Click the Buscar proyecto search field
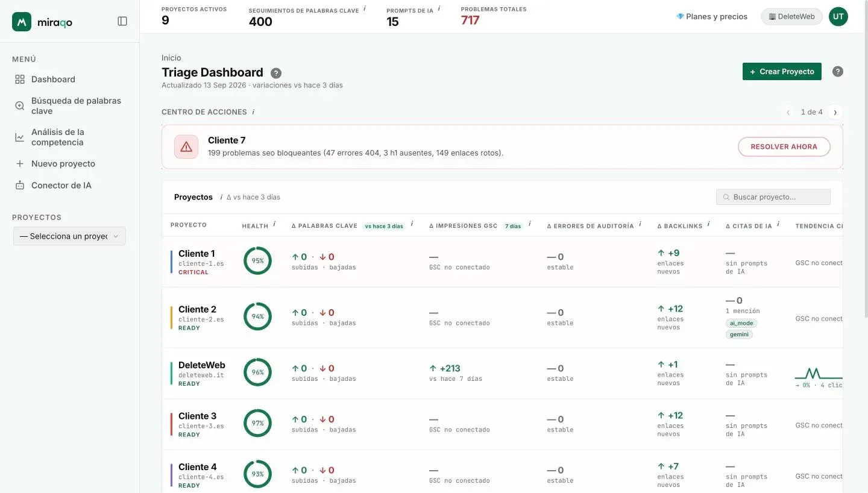The image size is (868, 493). pos(773,197)
